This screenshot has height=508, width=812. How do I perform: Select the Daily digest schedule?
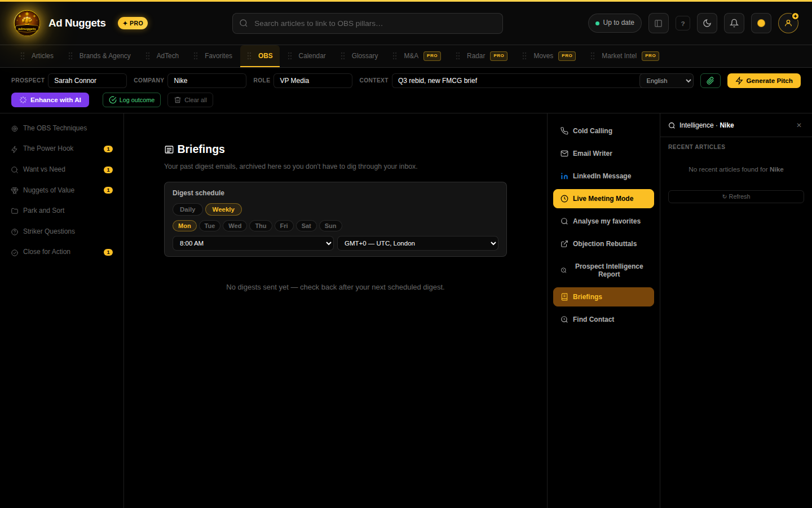pyautogui.click(x=188, y=209)
